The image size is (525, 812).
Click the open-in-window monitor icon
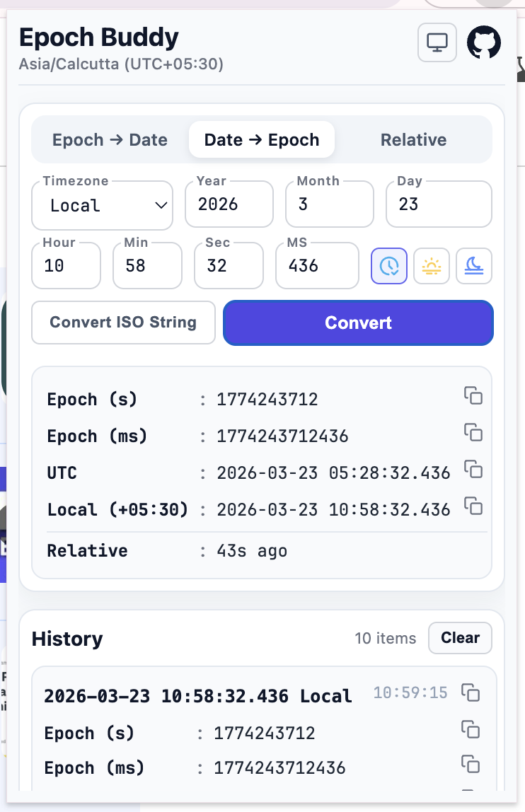(x=437, y=42)
